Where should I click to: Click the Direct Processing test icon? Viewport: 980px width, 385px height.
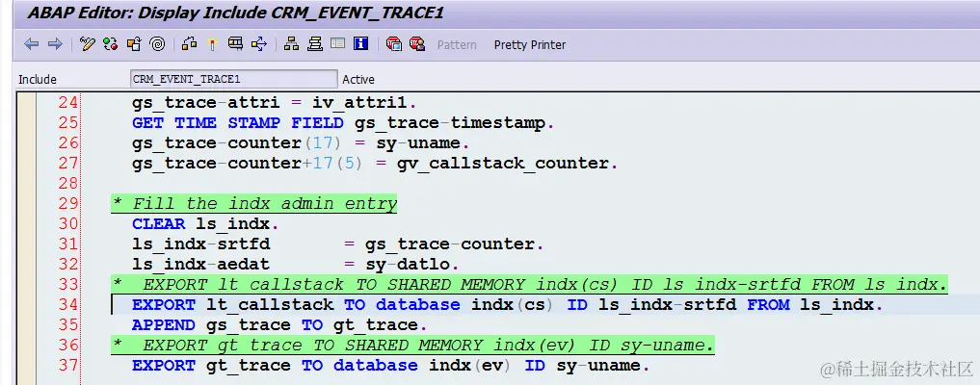tap(235, 44)
